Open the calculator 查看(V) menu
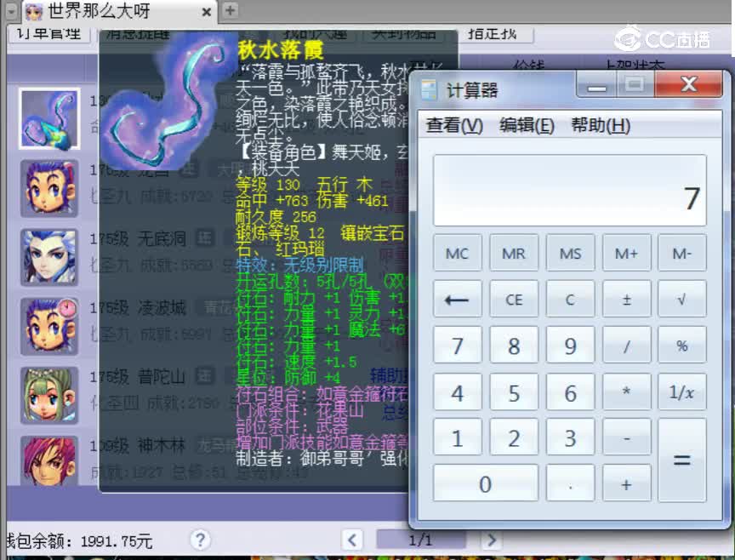The image size is (735, 560). (454, 125)
